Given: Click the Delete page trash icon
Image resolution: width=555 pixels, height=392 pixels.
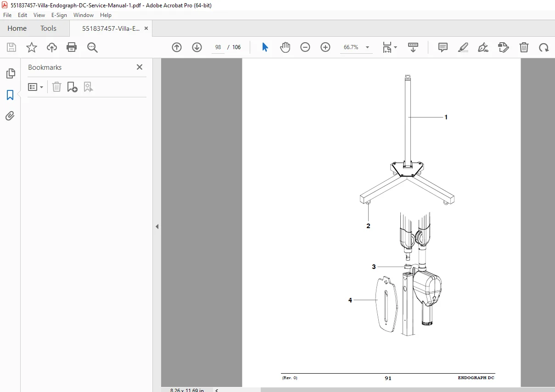Looking at the screenshot, I should pyautogui.click(x=524, y=47).
